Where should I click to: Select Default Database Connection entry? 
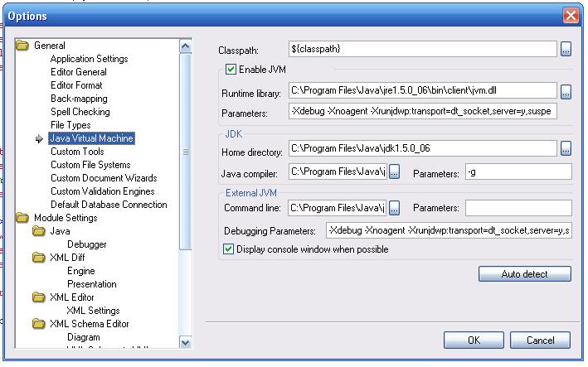point(109,205)
